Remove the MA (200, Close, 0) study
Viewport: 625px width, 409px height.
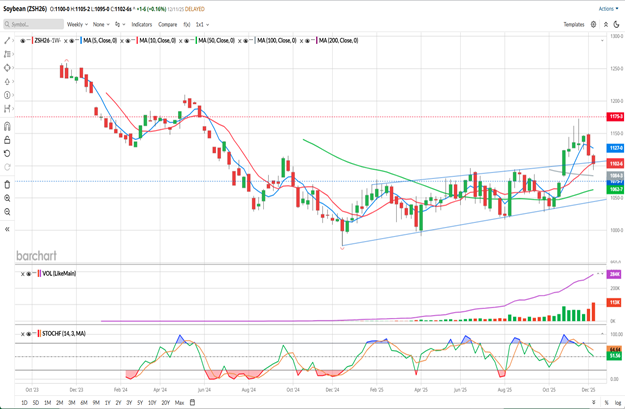tap(301, 41)
